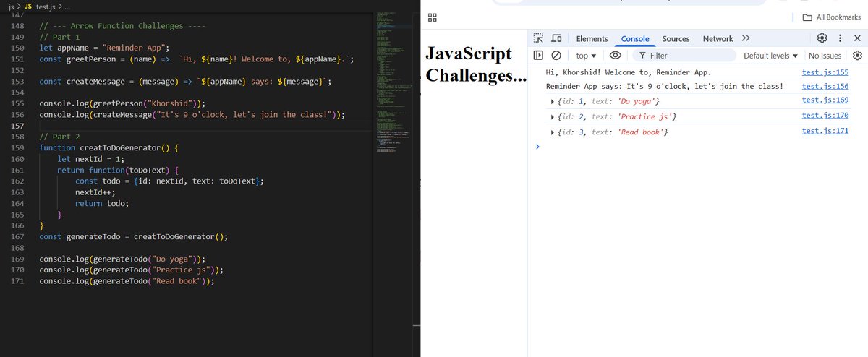Expand the 'Do yoga' logged object
The width and height of the screenshot is (868, 357).
553,100
